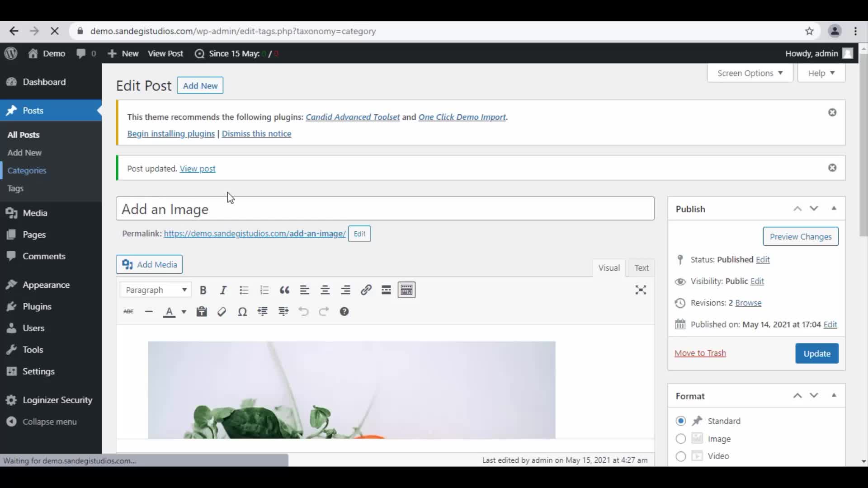
Task: Open the WordPress logo menu
Action: point(11,53)
